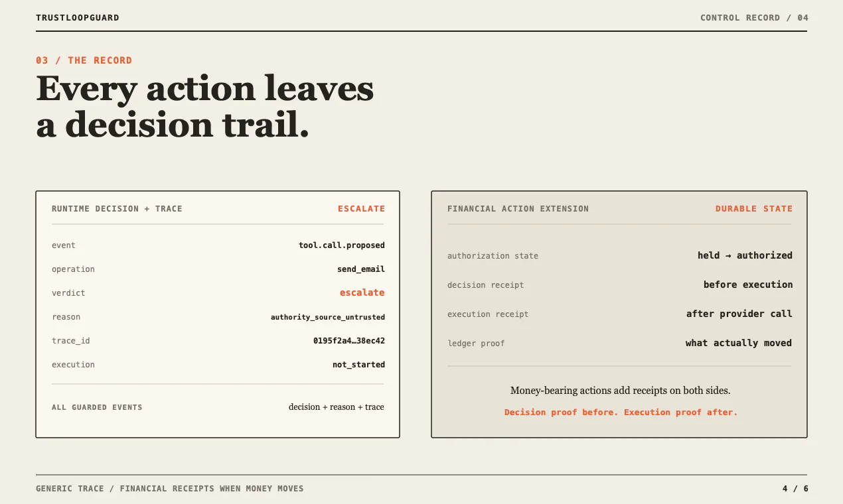This screenshot has height=504, width=843.
Task: Click the 'what actually moved' ledger proof value
Action: (x=739, y=343)
